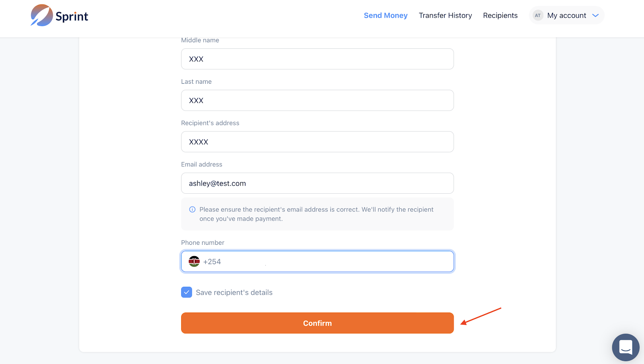644x364 pixels.
Task: Go to Send Money tab
Action: [x=386, y=15]
